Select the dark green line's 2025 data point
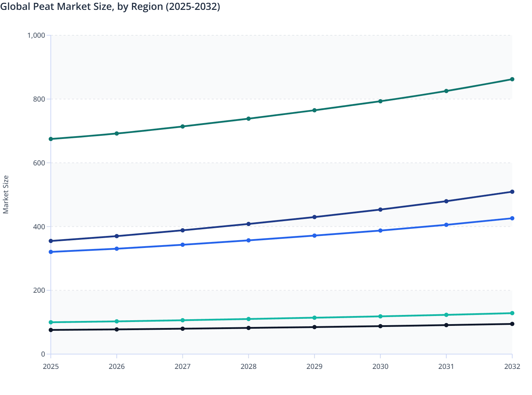 51,139
